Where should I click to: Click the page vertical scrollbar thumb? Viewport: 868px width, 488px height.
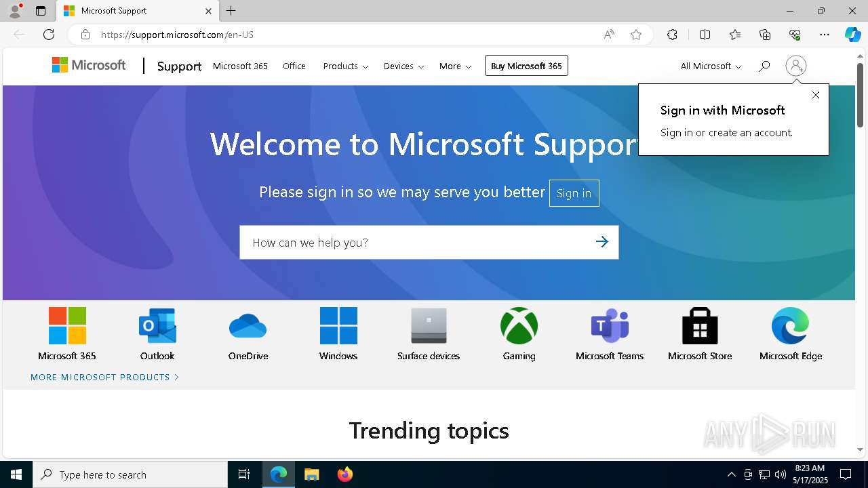tap(861, 95)
